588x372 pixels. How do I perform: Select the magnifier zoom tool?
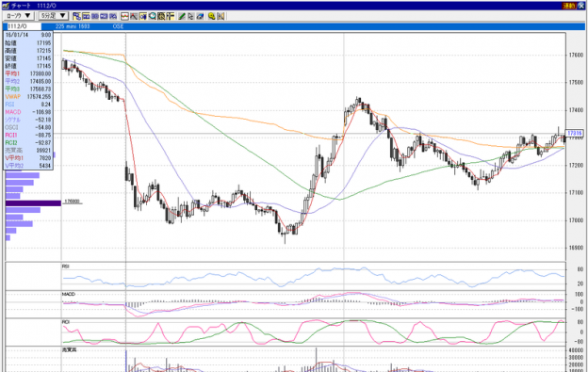[x=153, y=16]
